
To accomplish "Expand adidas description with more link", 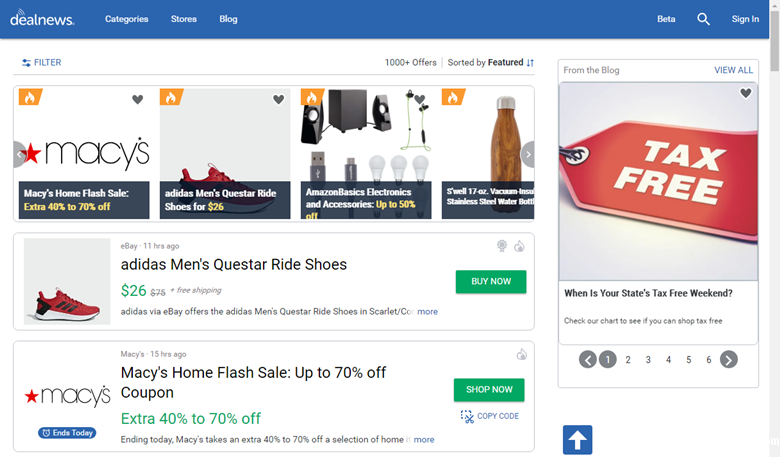I will coord(427,312).
